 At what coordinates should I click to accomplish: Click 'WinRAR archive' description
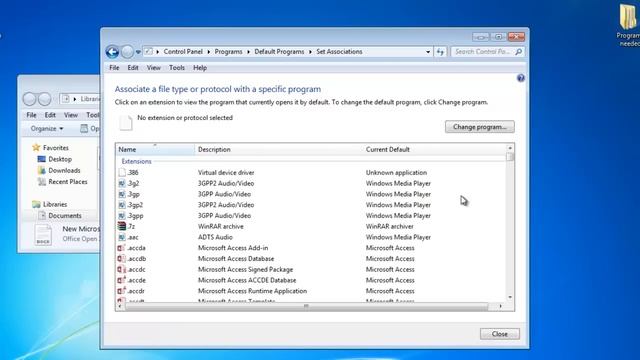coord(221,226)
